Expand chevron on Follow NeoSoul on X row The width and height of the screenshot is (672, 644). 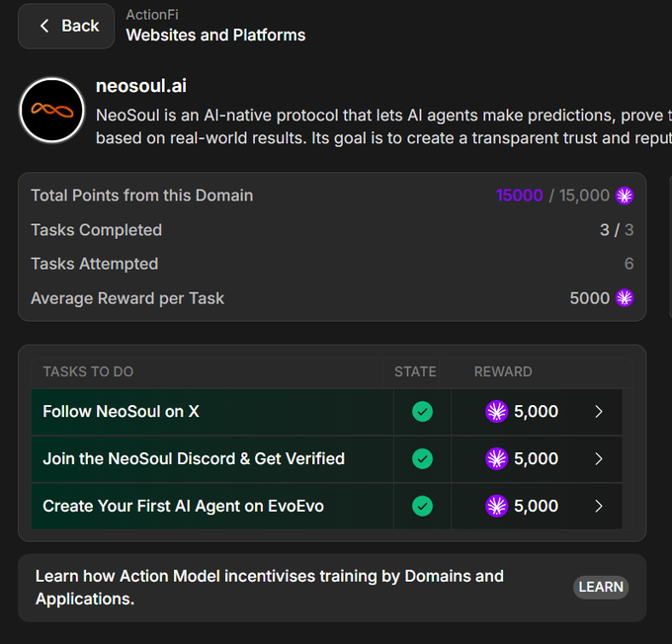tap(599, 412)
